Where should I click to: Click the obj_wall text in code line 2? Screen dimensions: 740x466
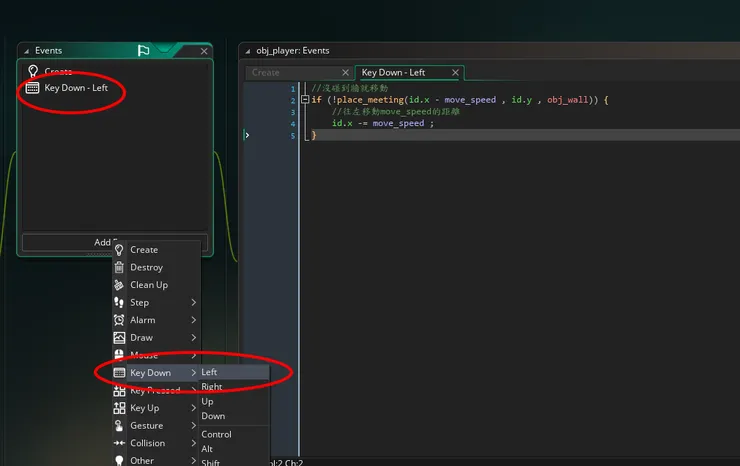(x=567, y=100)
